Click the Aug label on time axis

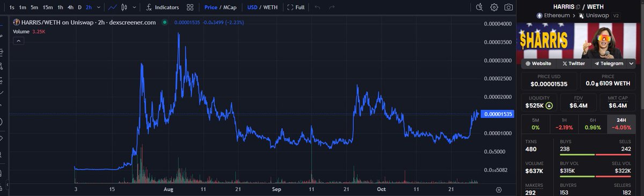pos(168,190)
